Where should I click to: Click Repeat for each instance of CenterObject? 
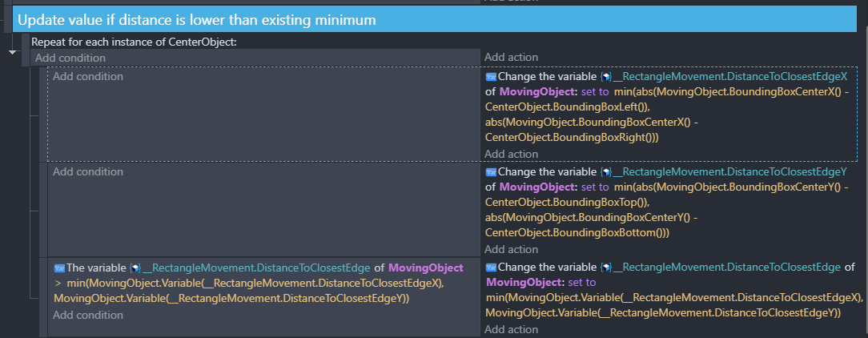tap(134, 42)
